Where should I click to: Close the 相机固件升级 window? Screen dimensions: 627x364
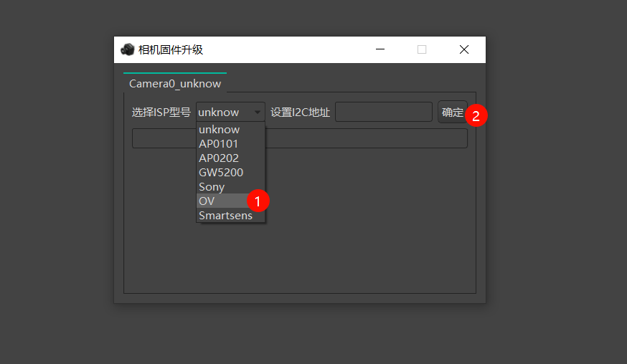point(464,49)
